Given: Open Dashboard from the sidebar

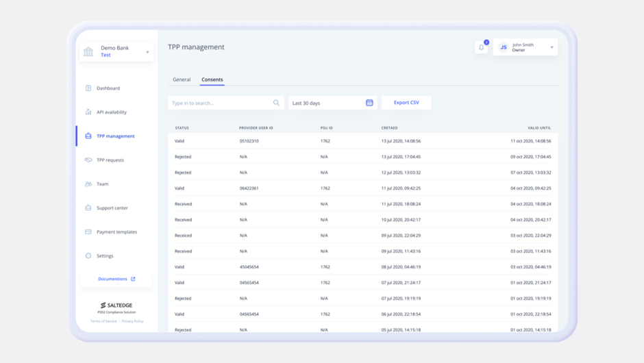Looking at the screenshot, I should (x=108, y=88).
